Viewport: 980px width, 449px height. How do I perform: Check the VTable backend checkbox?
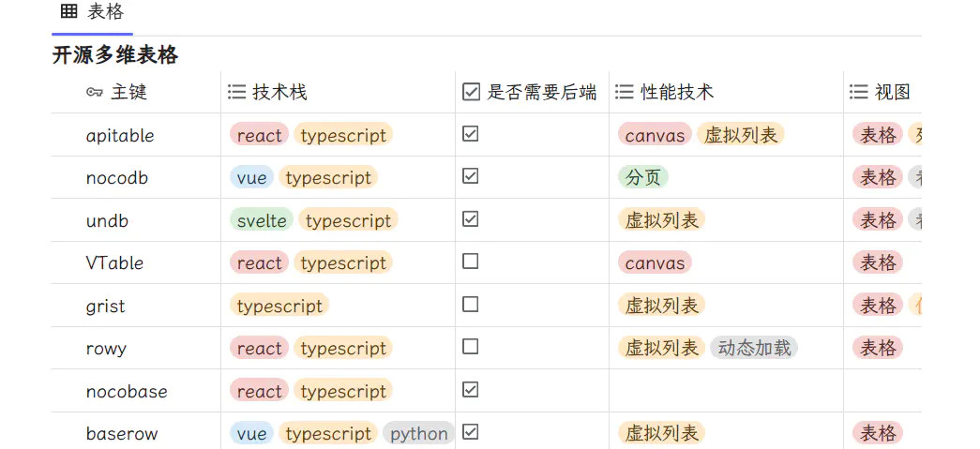471,262
